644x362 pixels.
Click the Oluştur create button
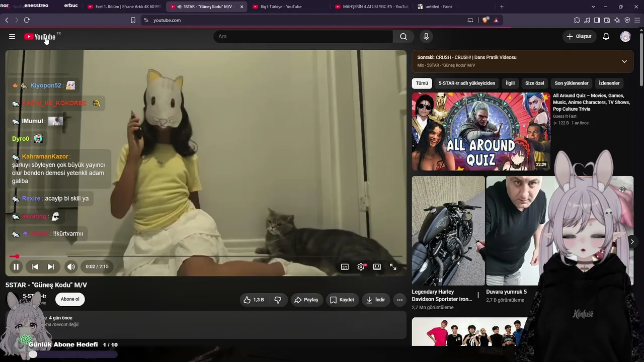point(579,37)
